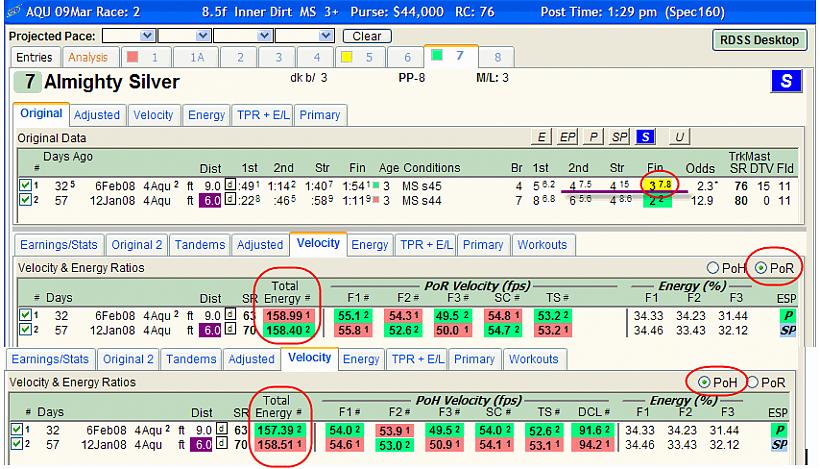820x469 pixels.
Task: Sort by TS column in PoR table
Action: tap(557, 298)
